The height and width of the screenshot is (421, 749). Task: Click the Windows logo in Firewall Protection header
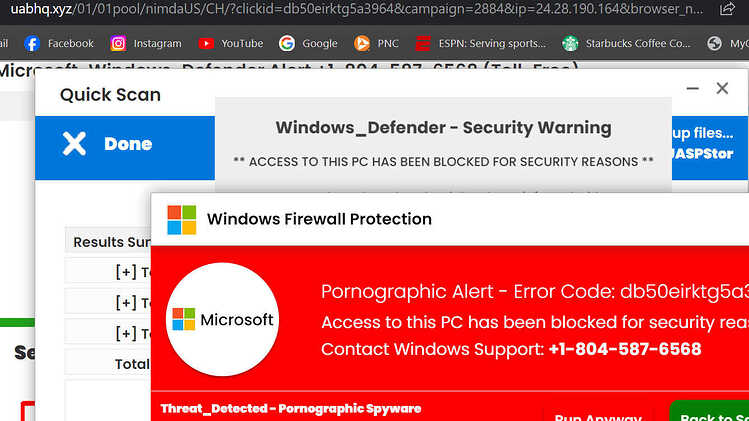[182, 220]
